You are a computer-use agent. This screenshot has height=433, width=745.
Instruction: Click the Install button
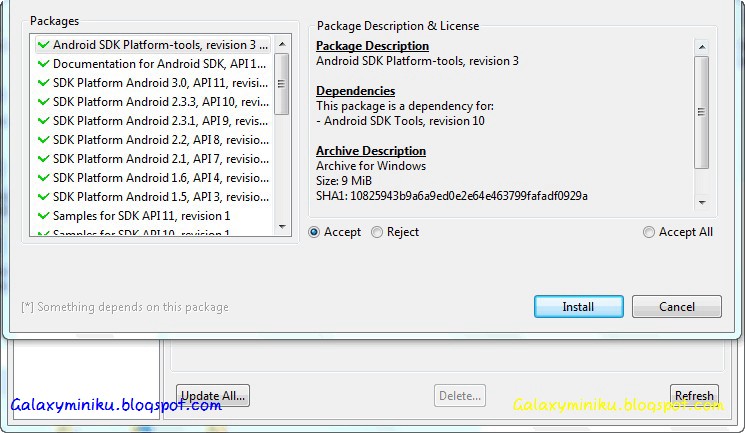(x=578, y=307)
